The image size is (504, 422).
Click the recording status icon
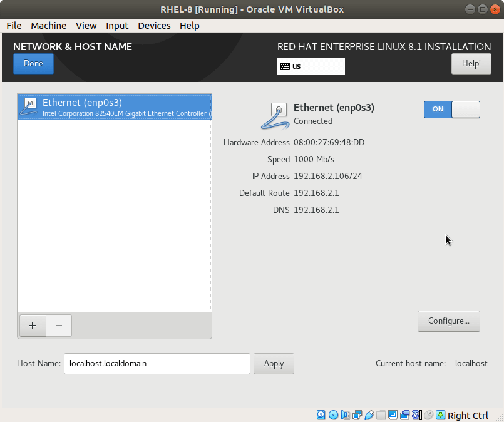(404, 415)
